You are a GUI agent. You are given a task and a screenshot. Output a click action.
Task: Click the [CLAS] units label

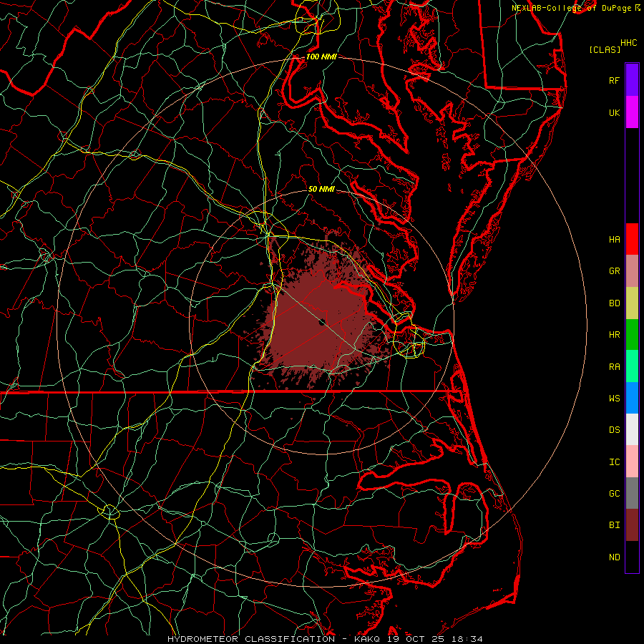point(605,49)
